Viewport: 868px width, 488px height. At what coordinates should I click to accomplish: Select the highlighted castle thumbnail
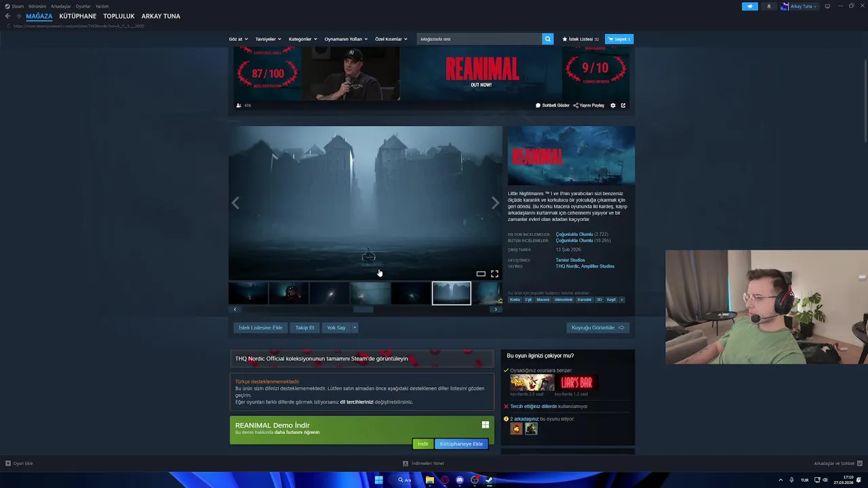[452, 293]
